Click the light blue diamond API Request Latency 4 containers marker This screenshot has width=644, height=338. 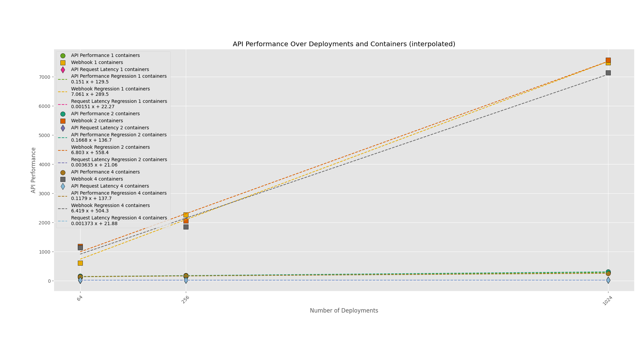(63, 186)
